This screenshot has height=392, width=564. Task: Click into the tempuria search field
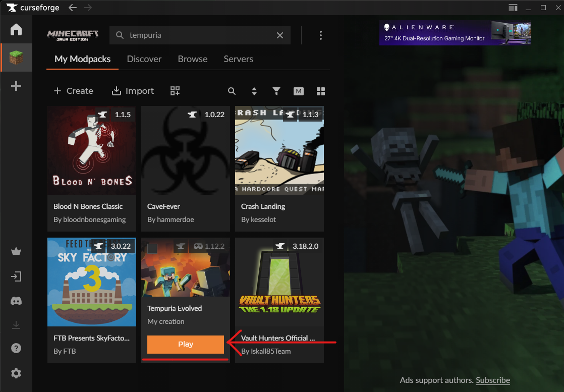[200, 35]
